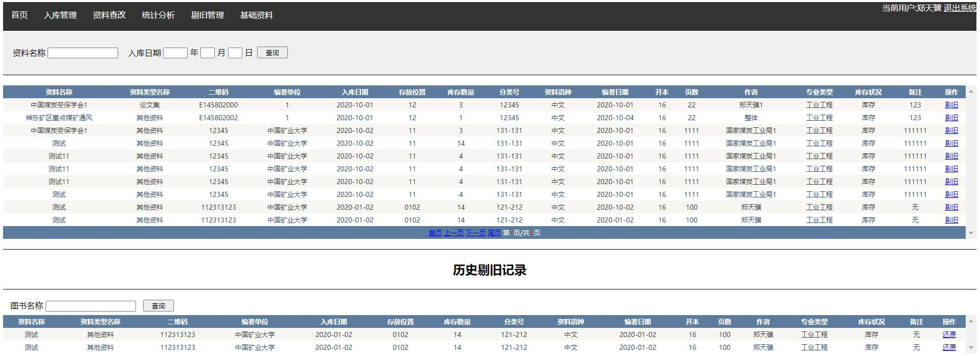The height and width of the screenshot is (356, 980).
Task: Log out via the 退出系统 link
Action: point(959,8)
